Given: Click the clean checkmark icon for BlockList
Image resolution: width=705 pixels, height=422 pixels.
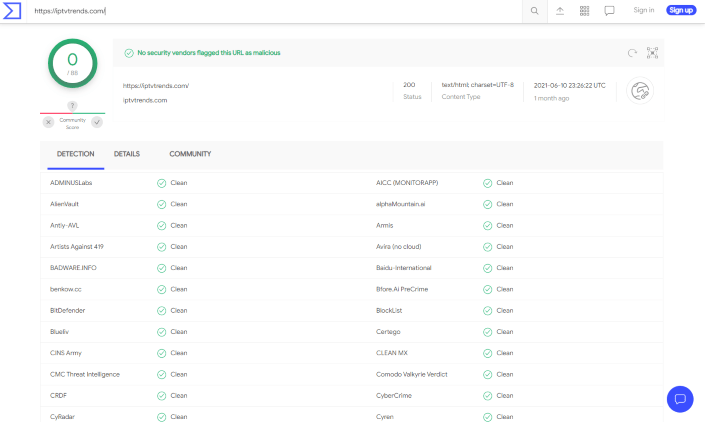Looking at the screenshot, I should coord(487,311).
